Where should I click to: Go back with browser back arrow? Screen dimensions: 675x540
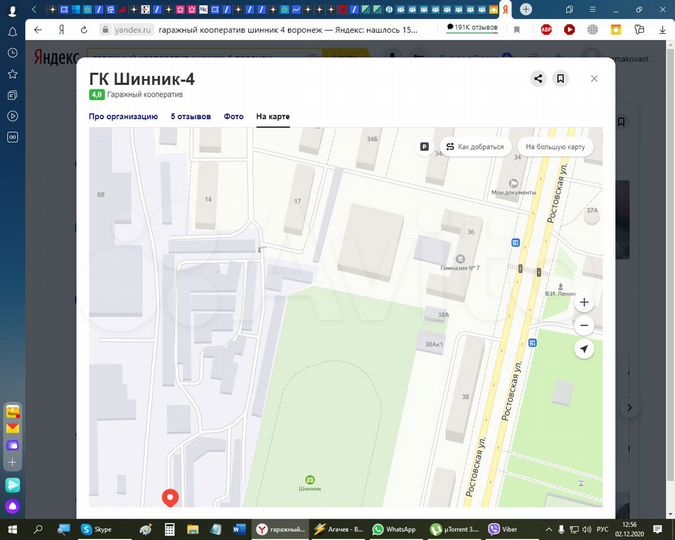tap(38, 30)
